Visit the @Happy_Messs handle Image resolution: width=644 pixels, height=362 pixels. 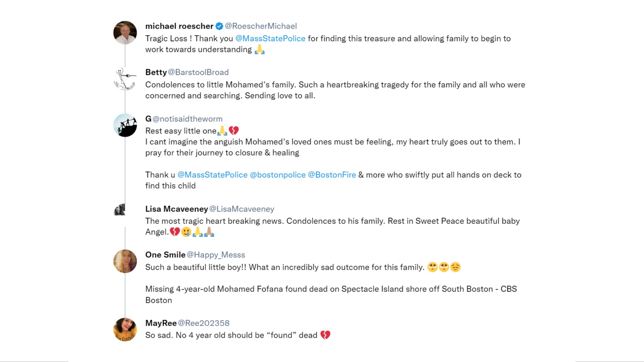[216, 255]
